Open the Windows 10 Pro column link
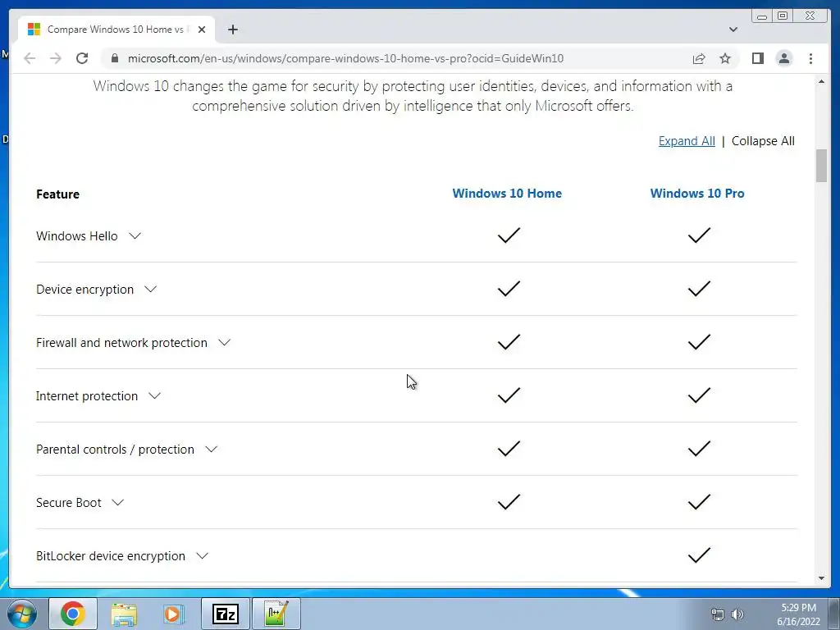840x630 pixels. click(x=697, y=194)
